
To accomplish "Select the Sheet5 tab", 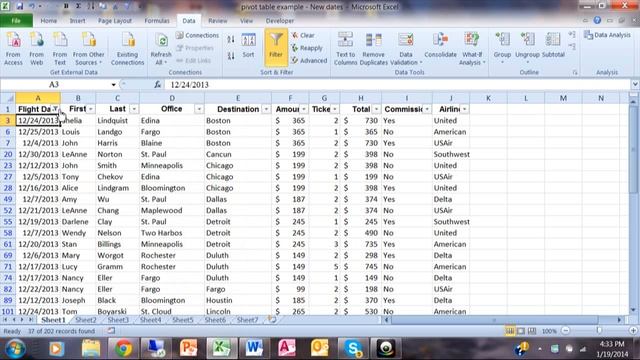I will [x=182, y=320].
